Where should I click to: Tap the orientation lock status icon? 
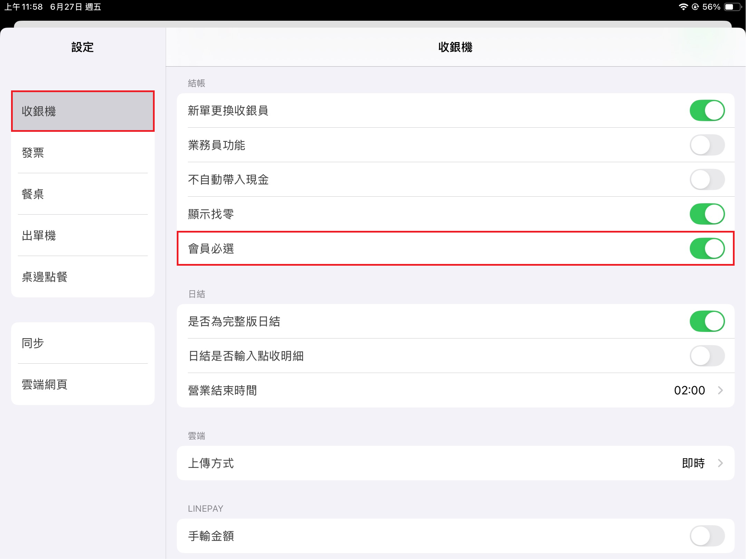pyautogui.click(x=695, y=7)
